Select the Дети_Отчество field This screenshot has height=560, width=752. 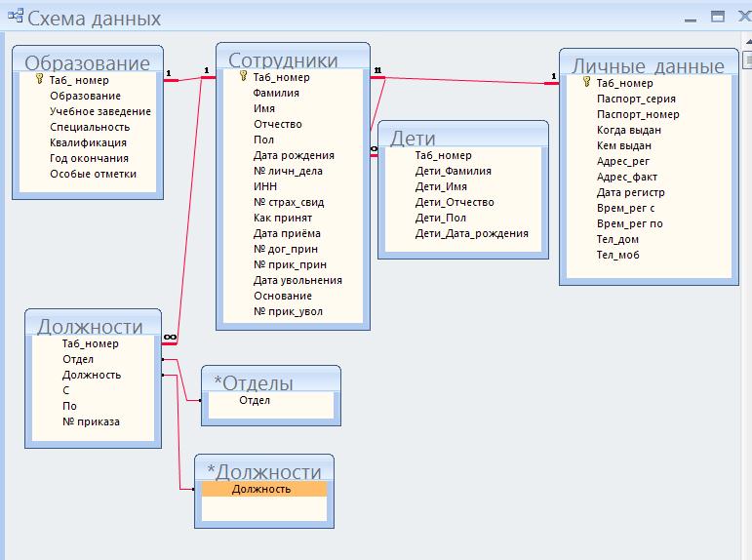[x=462, y=202]
